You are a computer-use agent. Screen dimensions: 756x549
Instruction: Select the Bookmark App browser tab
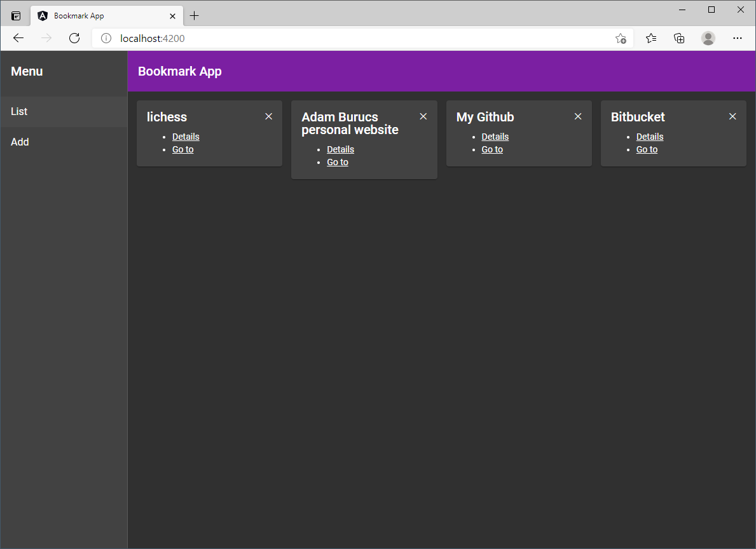click(x=107, y=16)
